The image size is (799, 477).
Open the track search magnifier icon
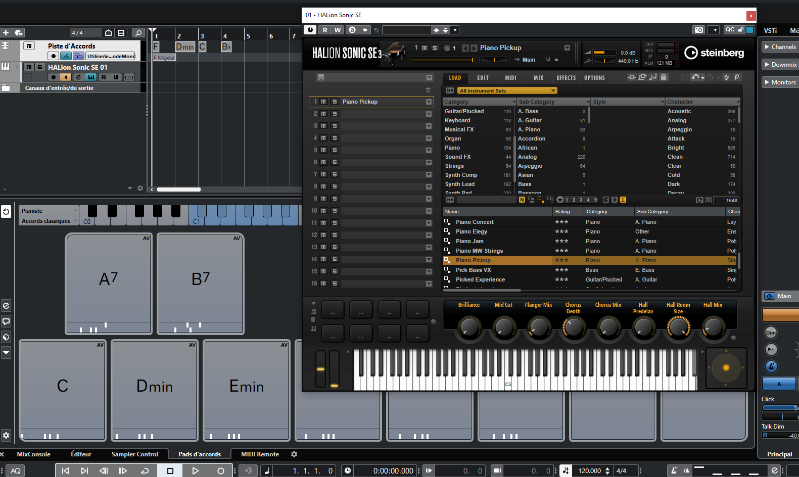click(138, 33)
